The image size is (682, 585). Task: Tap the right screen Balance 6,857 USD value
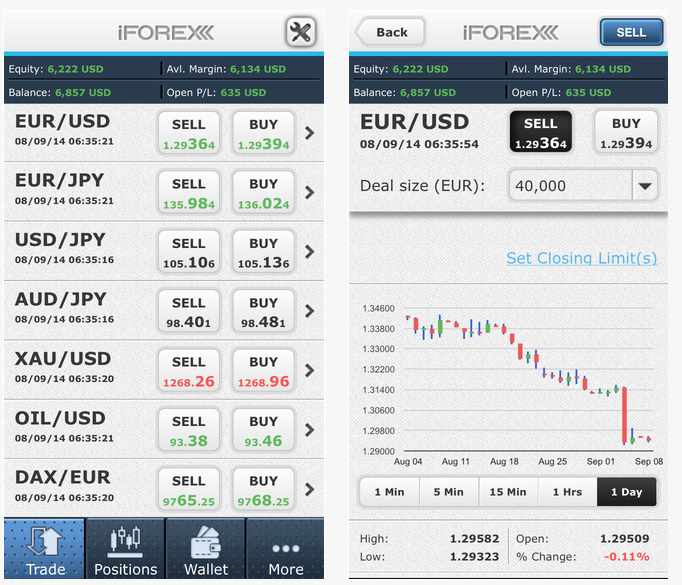[x=428, y=92]
